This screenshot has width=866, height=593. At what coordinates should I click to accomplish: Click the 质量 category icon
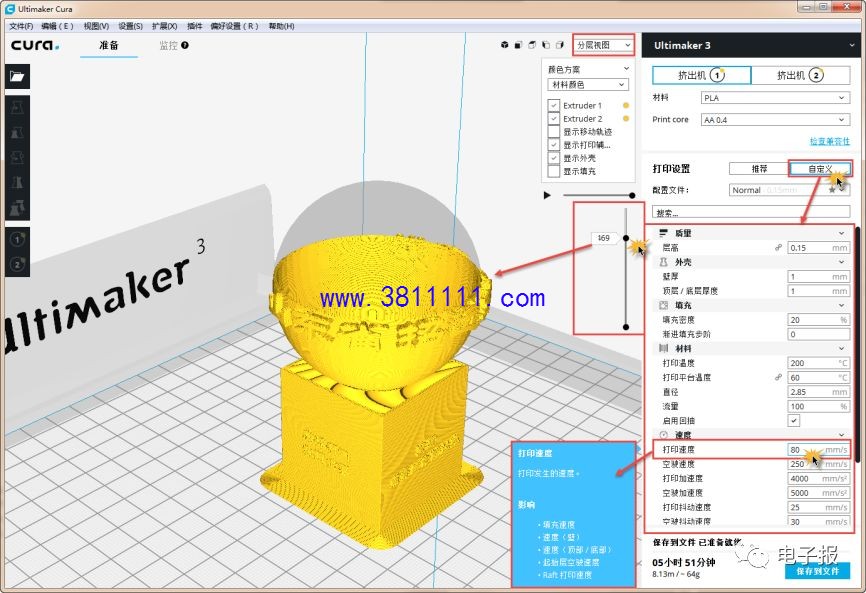click(x=664, y=233)
